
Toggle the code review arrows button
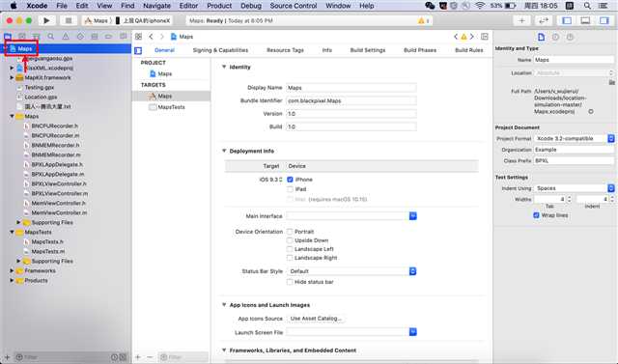click(x=543, y=20)
